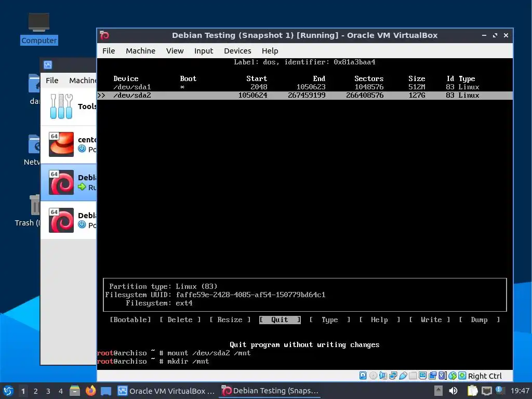Open the View menu in VM window

coord(175,51)
